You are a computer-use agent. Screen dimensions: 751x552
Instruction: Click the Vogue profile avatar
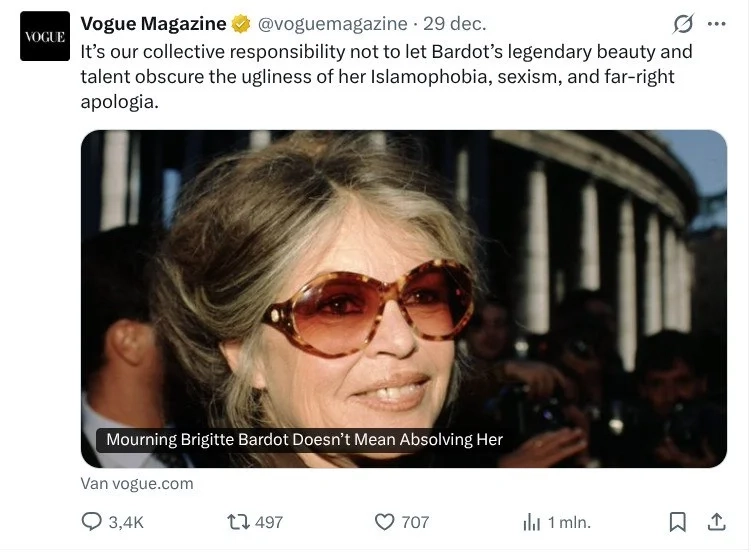tap(45, 37)
